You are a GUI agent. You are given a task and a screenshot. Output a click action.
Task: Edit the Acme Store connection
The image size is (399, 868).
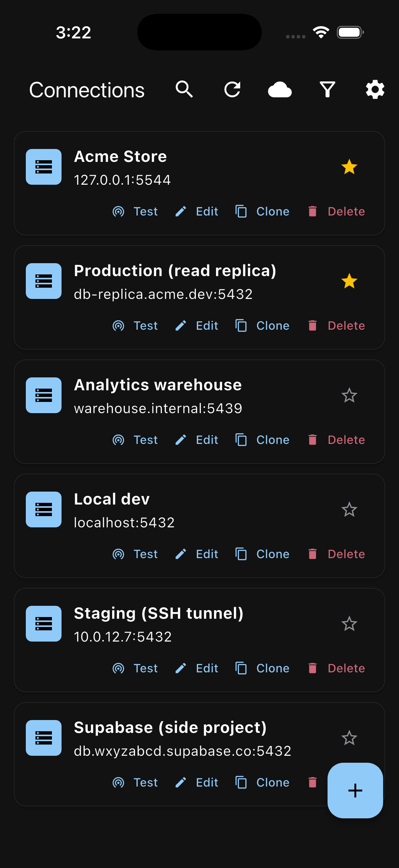197,212
